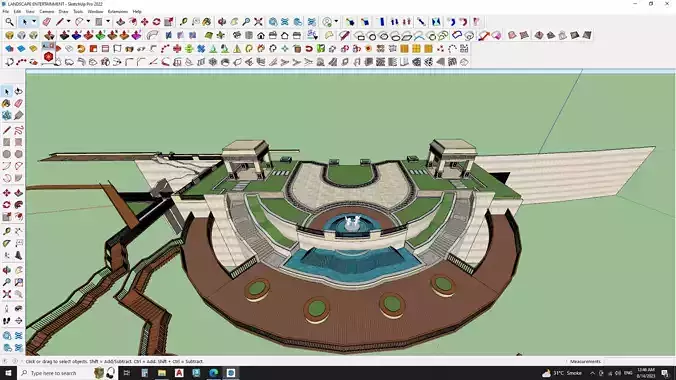Select Sandbox Smoove tool
Image resolution: width=676 pixels, height=380 pixels.
tap(539, 35)
